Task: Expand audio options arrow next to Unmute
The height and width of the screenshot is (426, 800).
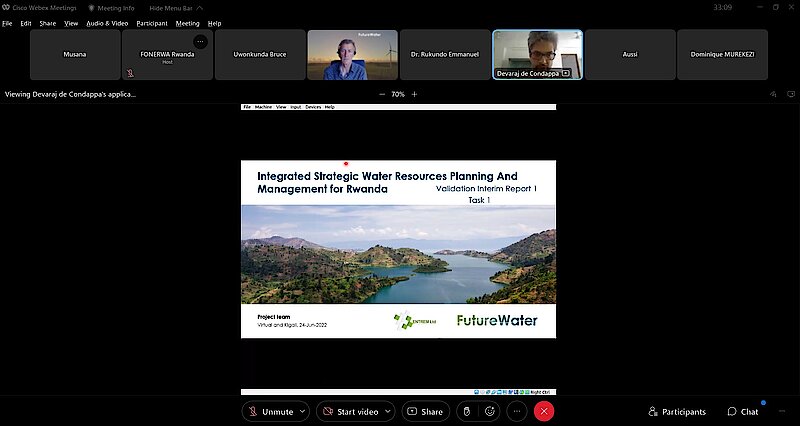Action: coord(303,411)
